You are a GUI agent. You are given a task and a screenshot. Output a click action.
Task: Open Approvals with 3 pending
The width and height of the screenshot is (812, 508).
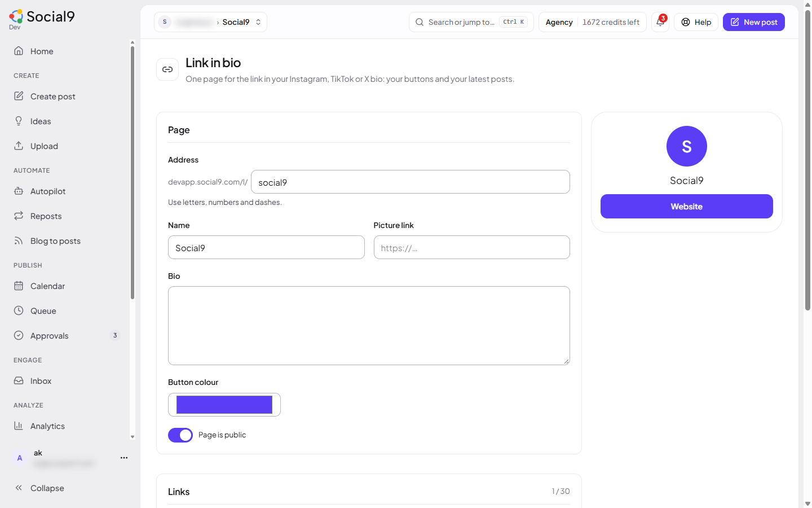click(x=67, y=336)
